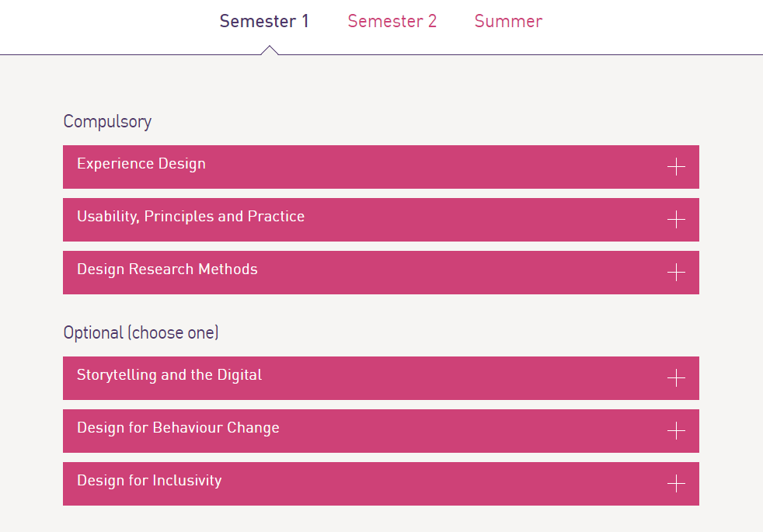Click the triangular indicator under Semester 1
This screenshot has height=532, width=763.
click(270, 50)
